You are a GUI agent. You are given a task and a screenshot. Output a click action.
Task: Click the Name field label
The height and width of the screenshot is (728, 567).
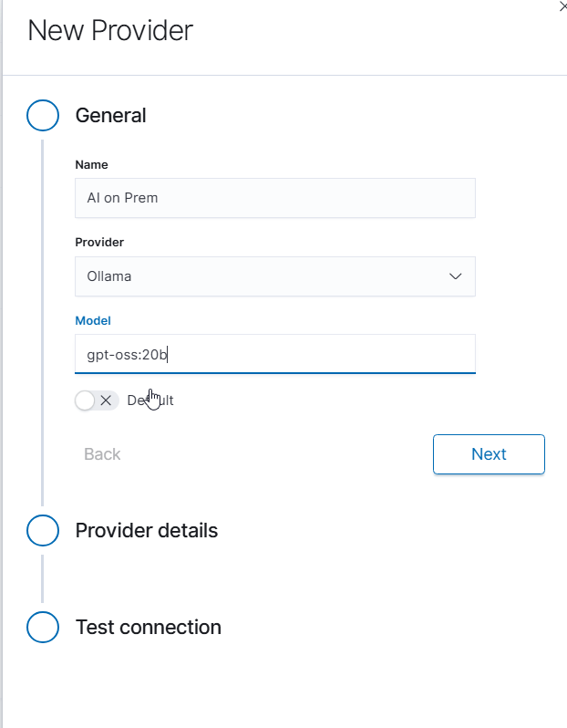pos(91,165)
